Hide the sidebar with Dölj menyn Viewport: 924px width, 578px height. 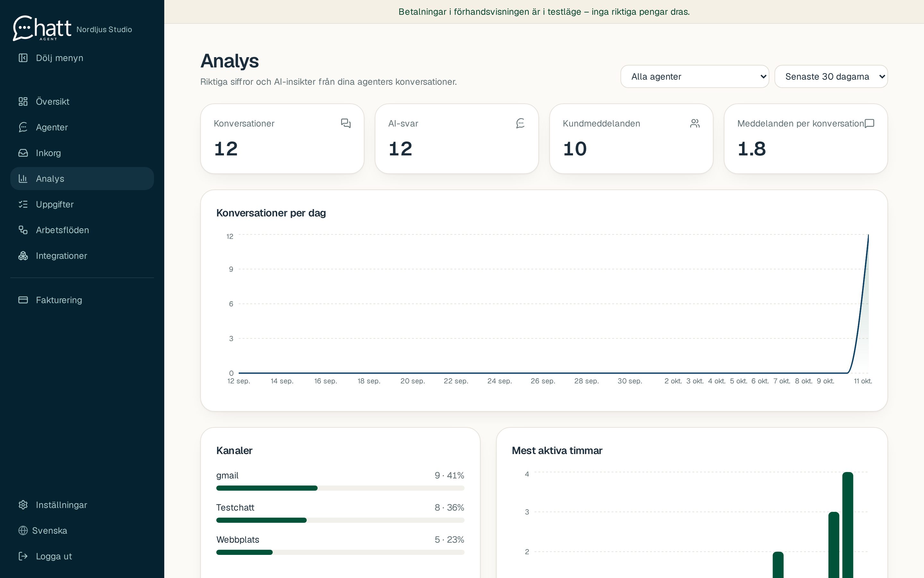(82, 58)
